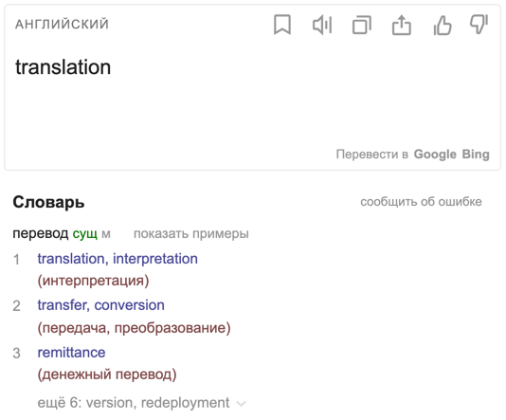The image size is (506, 420).
Task: Open translation in Google
Action: (435, 154)
